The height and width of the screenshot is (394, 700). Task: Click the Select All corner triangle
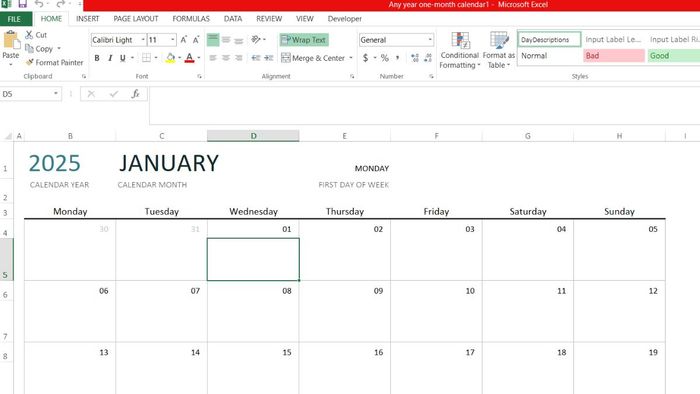(x=8, y=136)
